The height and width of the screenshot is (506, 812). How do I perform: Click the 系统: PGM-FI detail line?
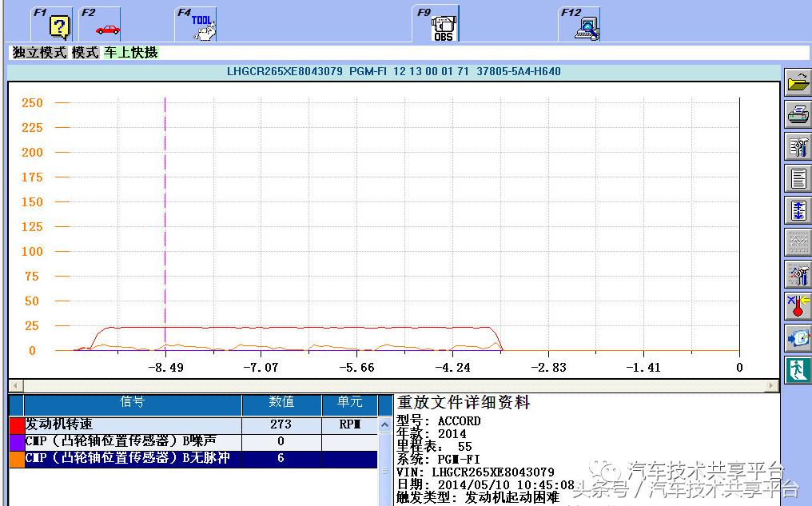click(x=438, y=460)
